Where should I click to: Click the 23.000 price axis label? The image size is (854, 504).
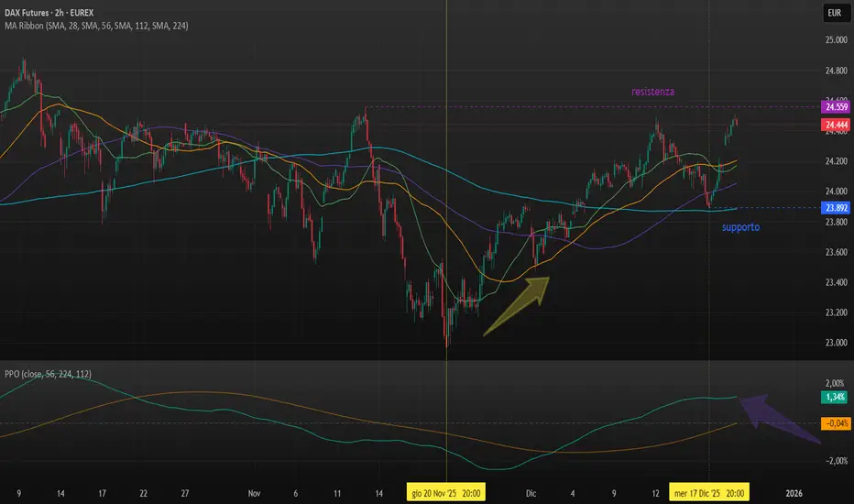pos(836,343)
